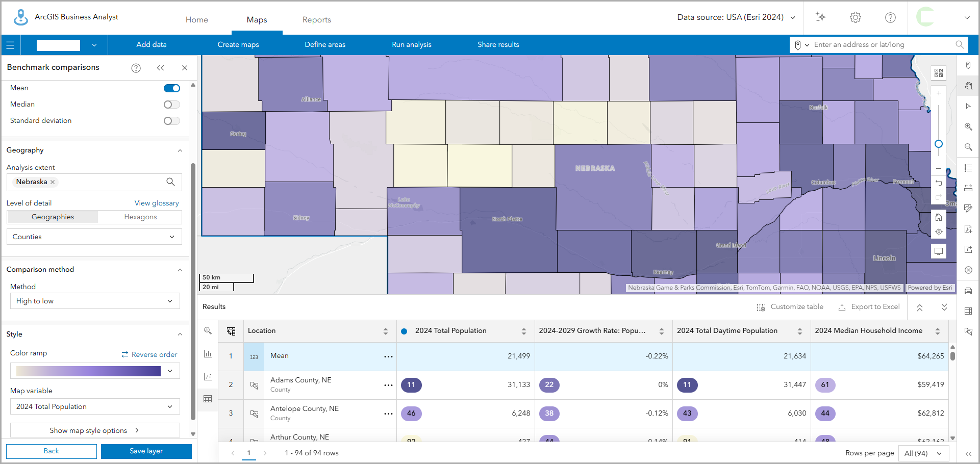Open the presentation screen icon on map

click(939, 251)
